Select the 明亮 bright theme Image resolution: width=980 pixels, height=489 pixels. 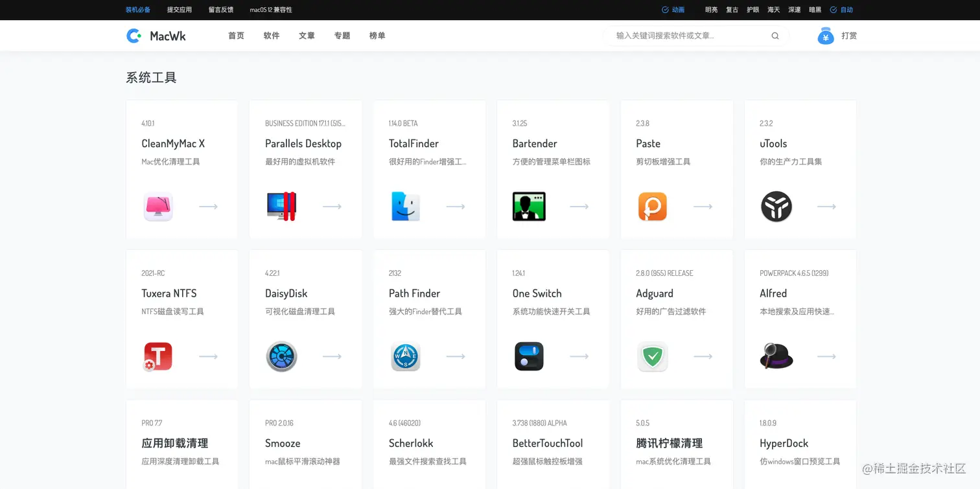pos(711,10)
